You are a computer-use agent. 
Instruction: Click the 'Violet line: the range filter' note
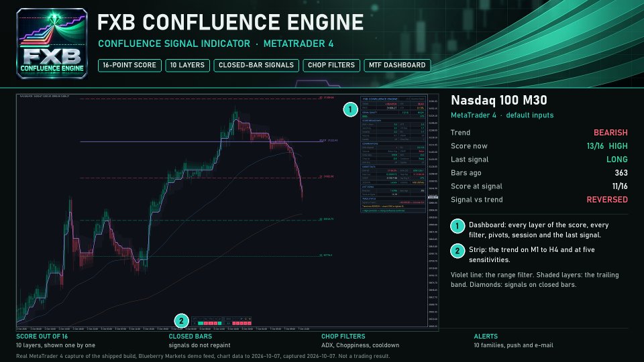[535, 280]
